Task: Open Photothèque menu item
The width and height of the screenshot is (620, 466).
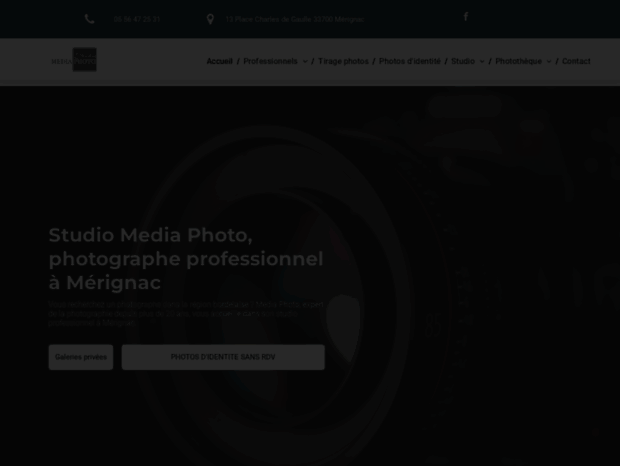Action: point(518,61)
